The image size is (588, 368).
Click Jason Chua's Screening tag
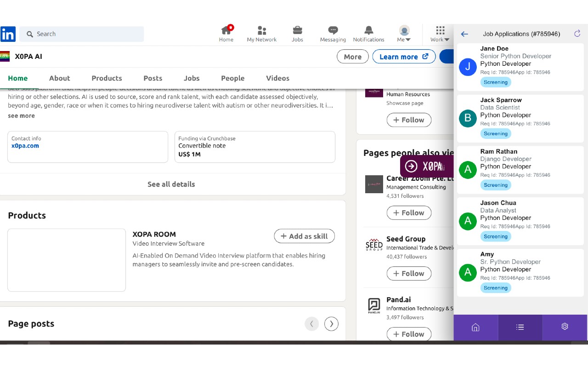[x=496, y=237]
